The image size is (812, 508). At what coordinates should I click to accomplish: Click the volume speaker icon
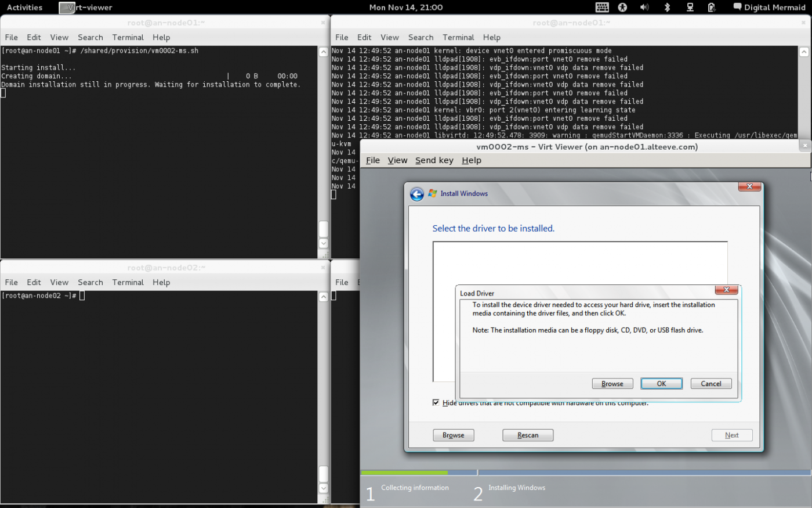(x=644, y=8)
